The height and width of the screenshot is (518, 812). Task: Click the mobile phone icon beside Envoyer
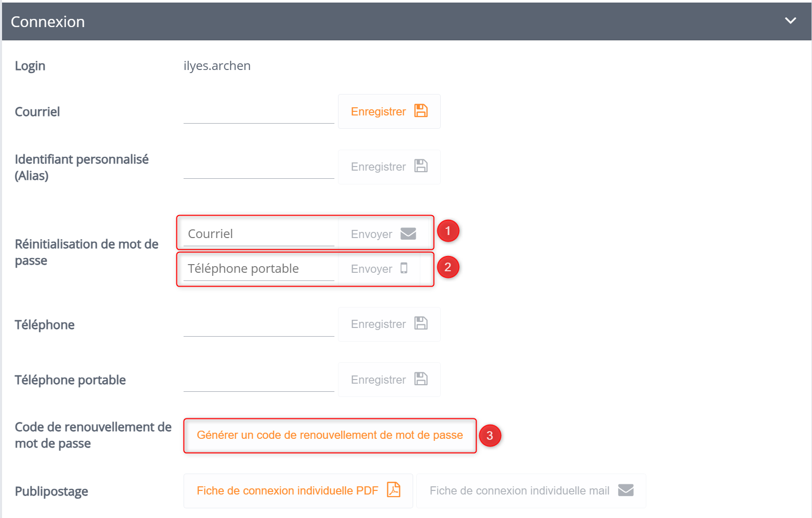pyautogui.click(x=404, y=268)
